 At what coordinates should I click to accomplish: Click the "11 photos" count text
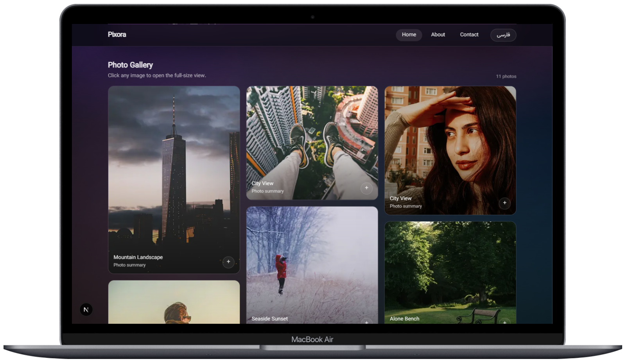(x=506, y=77)
